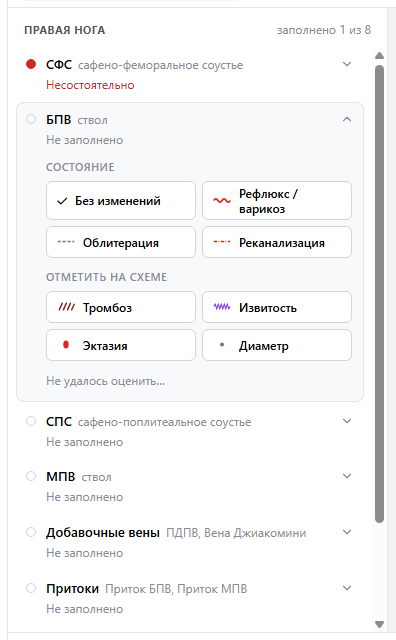Click Не заполнено under Добавочные вены
This screenshot has width=396, height=640.
pyautogui.click(x=85, y=553)
